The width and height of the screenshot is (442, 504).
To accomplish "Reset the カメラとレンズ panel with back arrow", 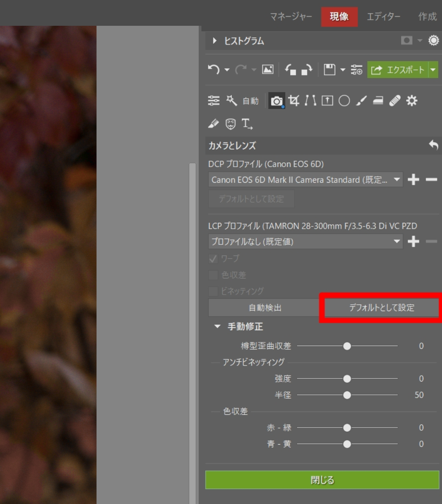I will click(433, 145).
